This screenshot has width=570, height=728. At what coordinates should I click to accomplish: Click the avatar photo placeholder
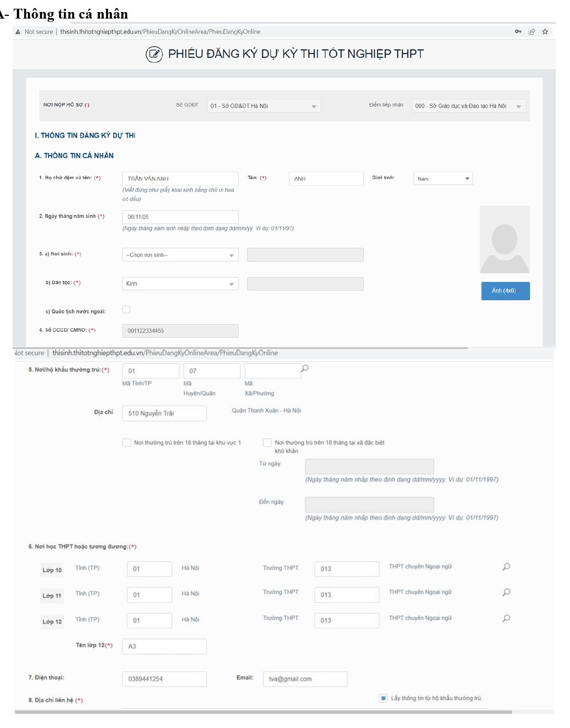click(x=504, y=240)
